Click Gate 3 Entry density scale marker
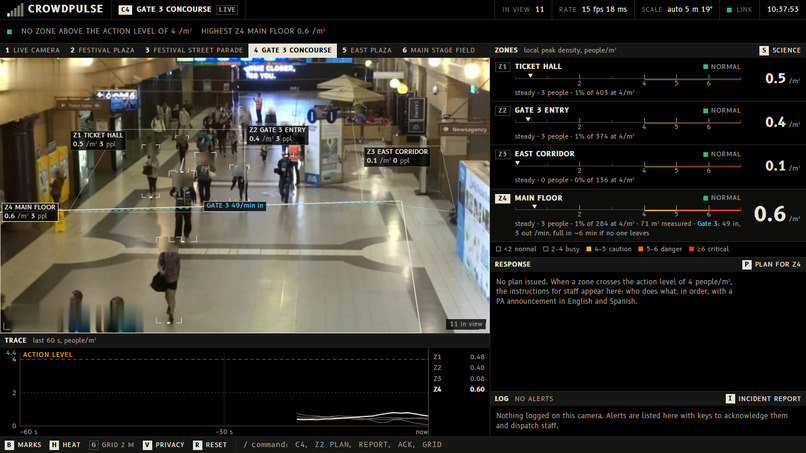 point(528,119)
